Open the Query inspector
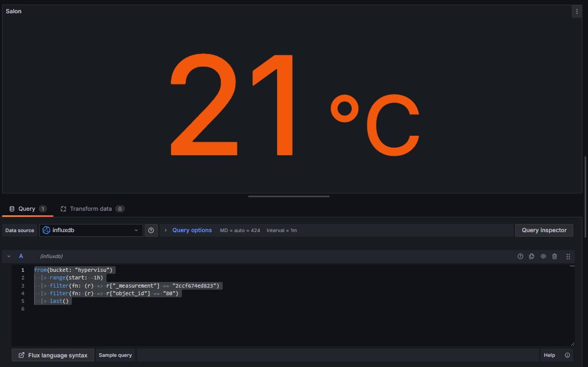Image resolution: width=588 pixels, height=367 pixels. [544, 230]
